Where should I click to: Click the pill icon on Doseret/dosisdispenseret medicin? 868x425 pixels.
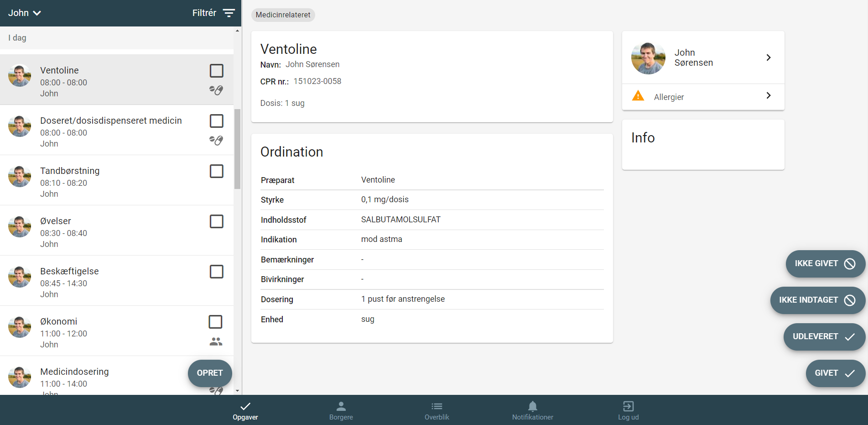click(x=216, y=140)
